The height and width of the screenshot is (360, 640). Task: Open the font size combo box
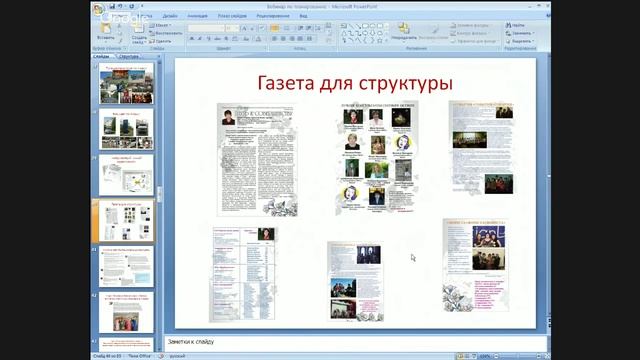click(x=232, y=28)
